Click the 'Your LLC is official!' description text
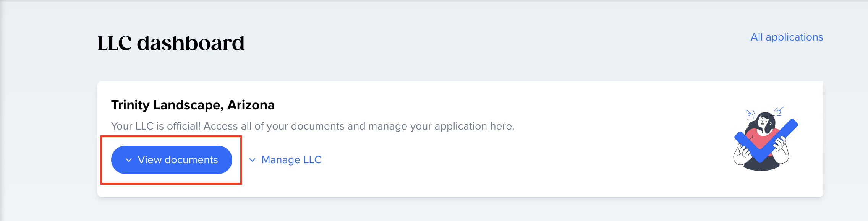868x221 pixels. (x=313, y=126)
